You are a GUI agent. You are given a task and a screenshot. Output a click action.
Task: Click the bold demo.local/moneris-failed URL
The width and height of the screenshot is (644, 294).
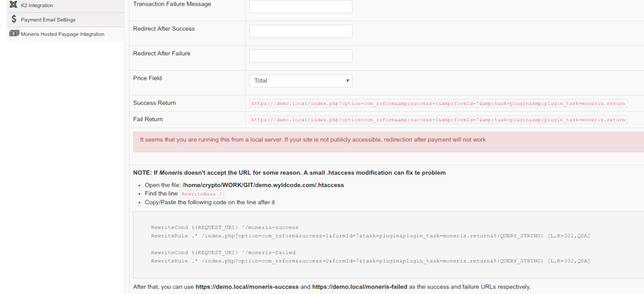360,287
